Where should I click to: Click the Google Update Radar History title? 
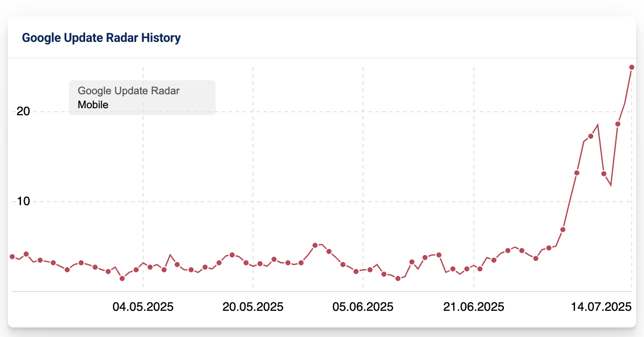click(101, 38)
